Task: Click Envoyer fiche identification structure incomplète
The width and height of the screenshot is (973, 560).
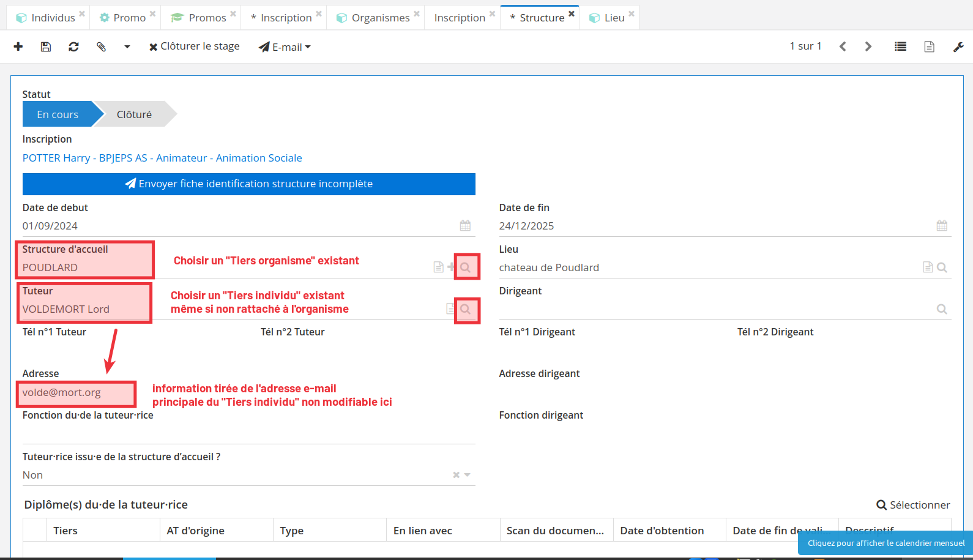Action: click(x=249, y=184)
